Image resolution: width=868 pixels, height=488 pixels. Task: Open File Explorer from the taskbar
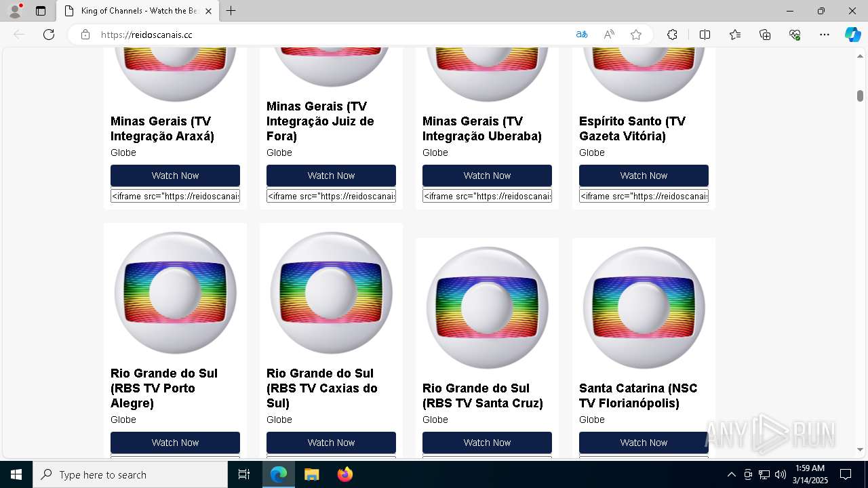pos(311,474)
